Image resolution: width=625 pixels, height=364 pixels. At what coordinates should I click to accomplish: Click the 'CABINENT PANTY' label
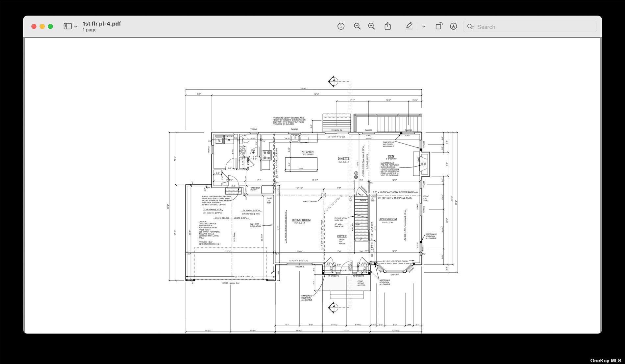pyautogui.click(x=255, y=189)
